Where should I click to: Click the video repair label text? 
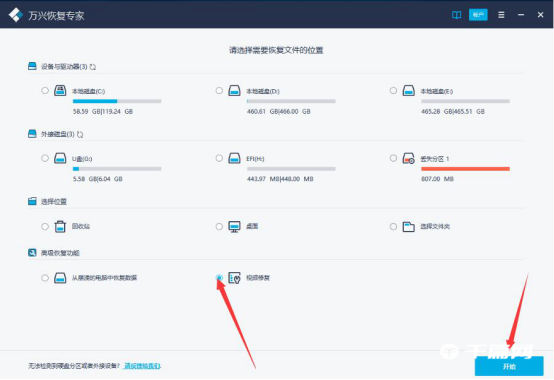258,278
